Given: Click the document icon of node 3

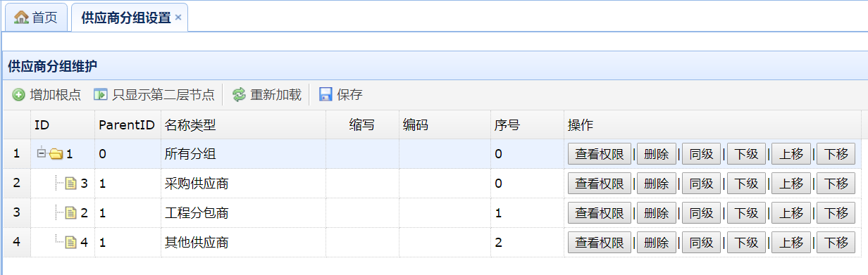Looking at the screenshot, I should coord(71,184).
